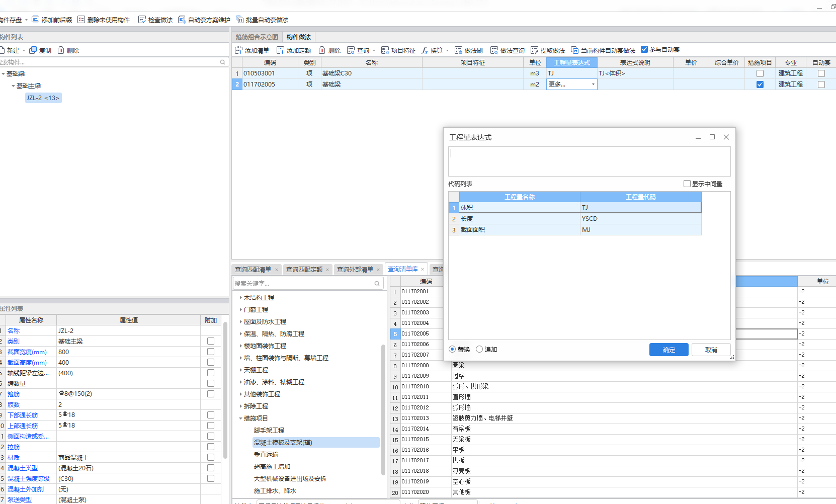The height and width of the screenshot is (504, 836).
Task: Check 附加 box for 下部通长筋
Action: coord(211,415)
